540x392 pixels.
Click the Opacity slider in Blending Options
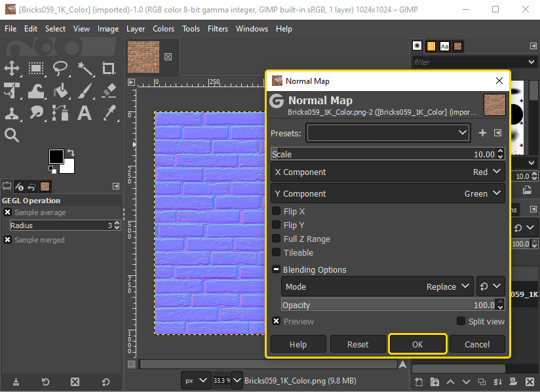pyautogui.click(x=393, y=305)
